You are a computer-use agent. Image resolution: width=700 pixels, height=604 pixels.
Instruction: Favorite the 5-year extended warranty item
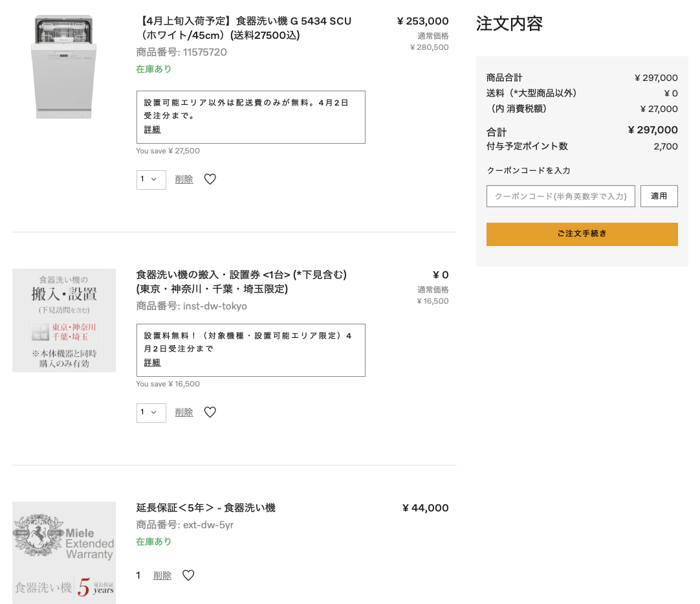click(x=188, y=576)
